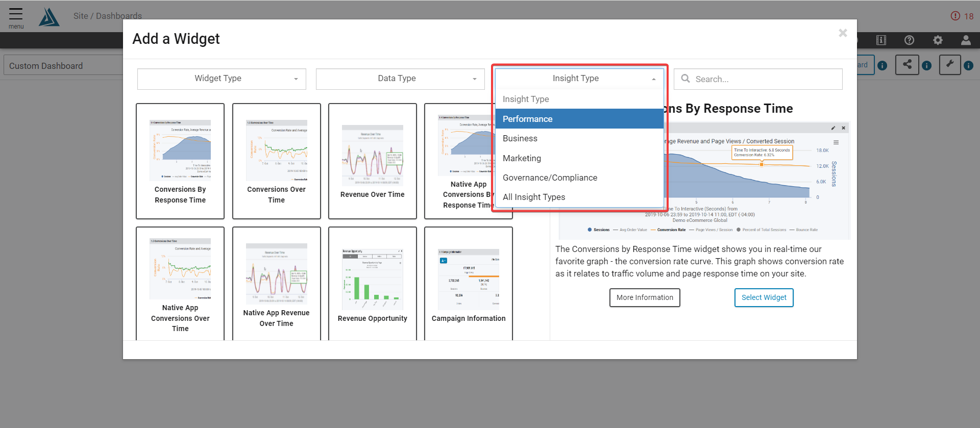Toggle the Bounce Rate legend series

pos(803,230)
